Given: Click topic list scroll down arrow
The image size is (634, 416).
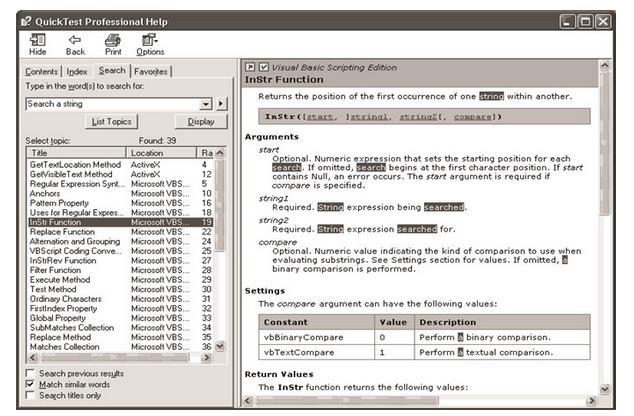Looking at the screenshot, I should click(220, 346).
